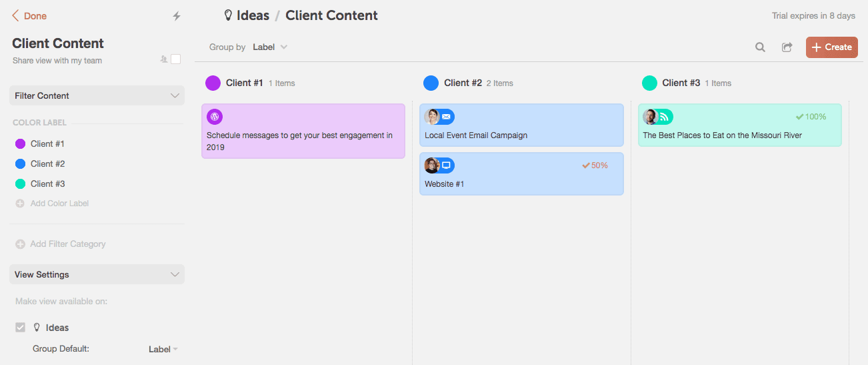Open the Group by Label dropdown
This screenshot has width=868, height=365.
tap(270, 47)
